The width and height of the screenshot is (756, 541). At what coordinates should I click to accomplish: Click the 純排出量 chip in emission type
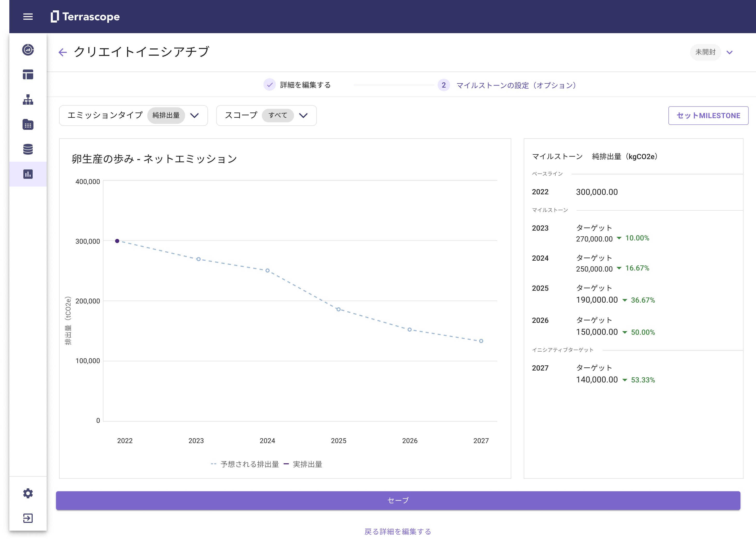pyautogui.click(x=166, y=115)
